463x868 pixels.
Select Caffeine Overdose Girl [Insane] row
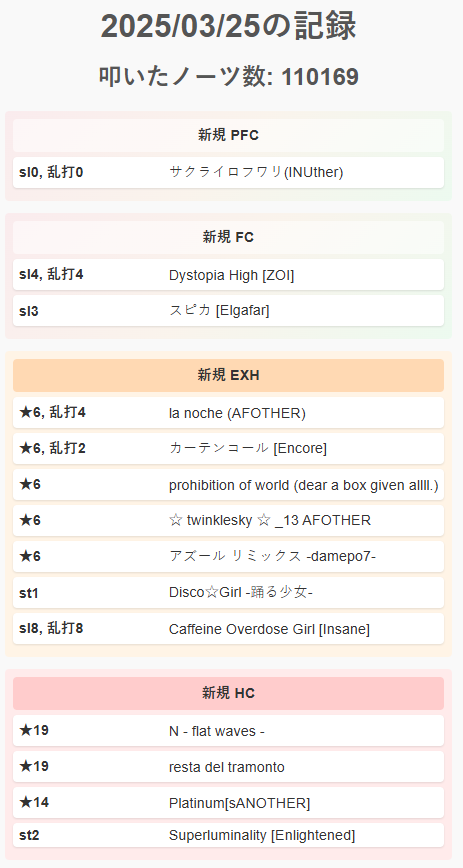point(228,629)
